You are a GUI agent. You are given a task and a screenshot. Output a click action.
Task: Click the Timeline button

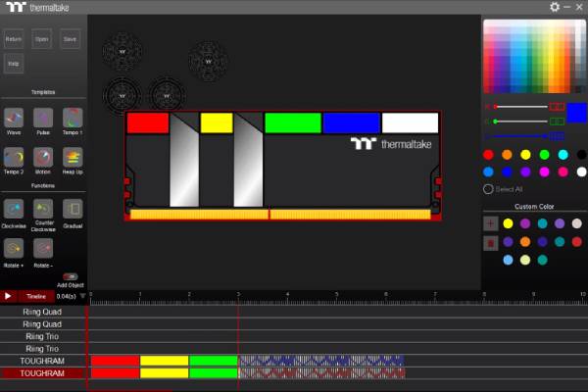click(x=36, y=296)
